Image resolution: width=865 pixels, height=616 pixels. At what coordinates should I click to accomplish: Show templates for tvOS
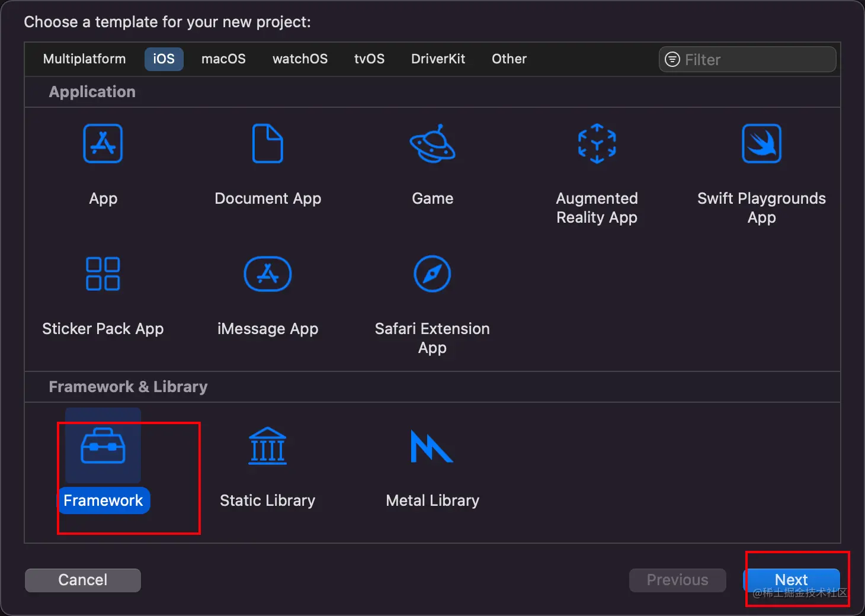[369, 59]
